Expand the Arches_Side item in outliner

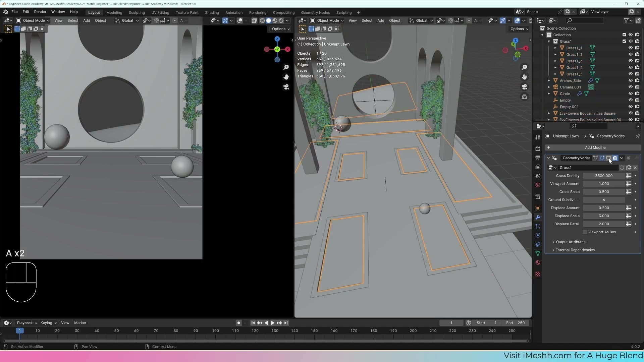tap(549, 81)
